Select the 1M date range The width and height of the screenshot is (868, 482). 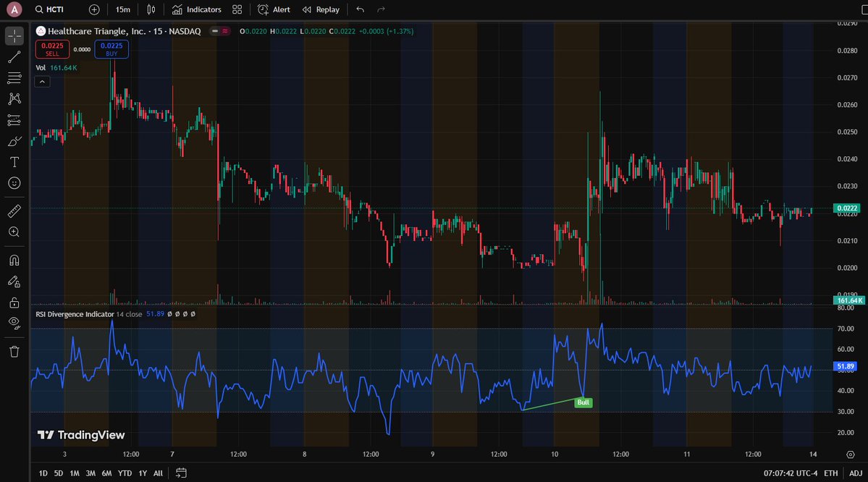(x=74, y=473)
